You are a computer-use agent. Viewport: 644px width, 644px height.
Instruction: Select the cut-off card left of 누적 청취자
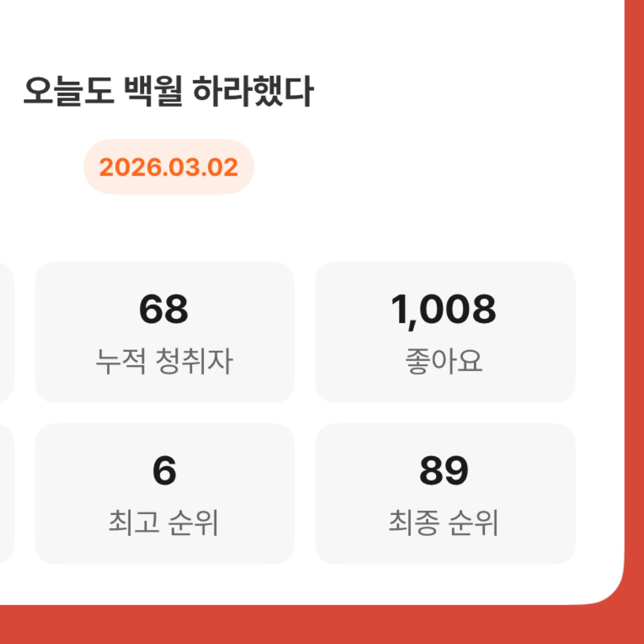[6, 332]
